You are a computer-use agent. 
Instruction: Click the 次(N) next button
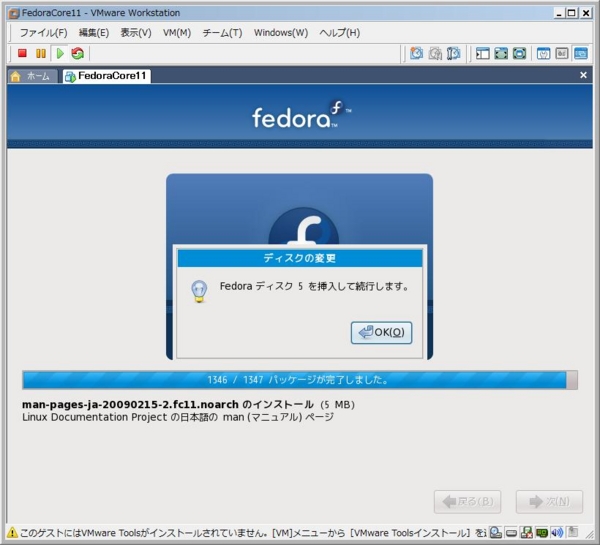(x=549, y=501)
